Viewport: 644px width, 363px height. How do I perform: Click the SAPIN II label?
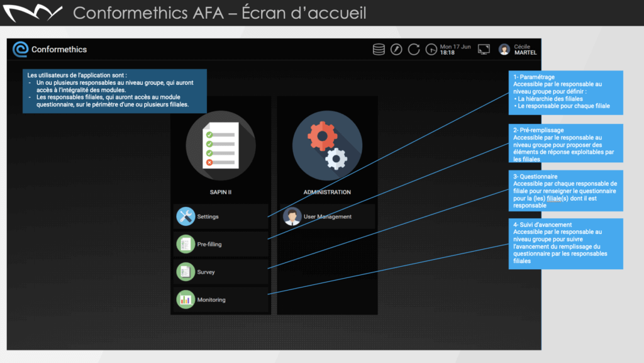pyautogui.click(x=221, y=192)
